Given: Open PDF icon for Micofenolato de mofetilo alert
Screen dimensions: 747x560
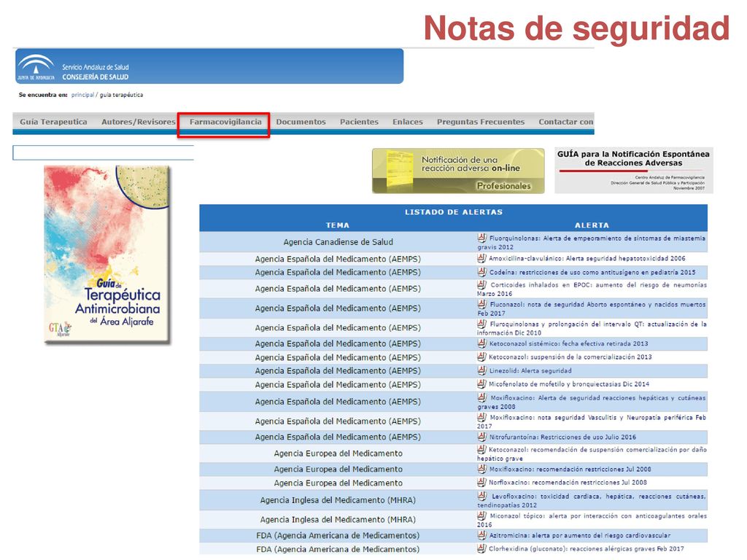Looking at the screenshot, I should point(481,384).
